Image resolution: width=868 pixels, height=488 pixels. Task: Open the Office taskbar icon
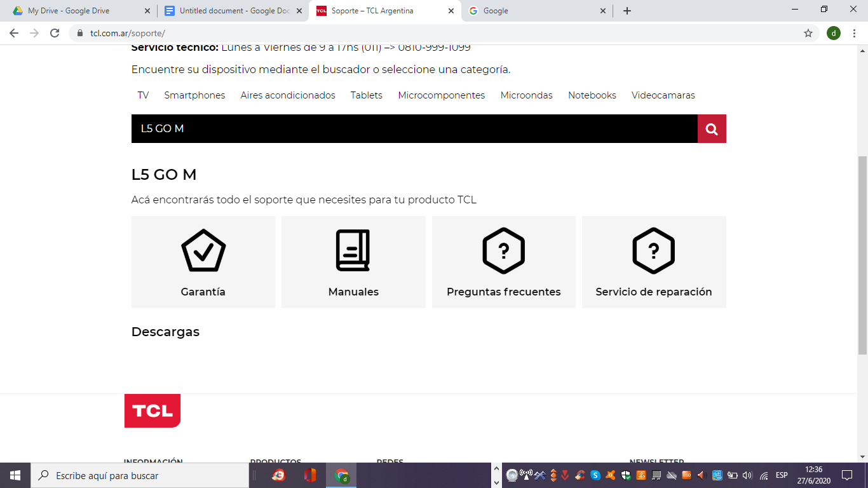click(310, 475)
